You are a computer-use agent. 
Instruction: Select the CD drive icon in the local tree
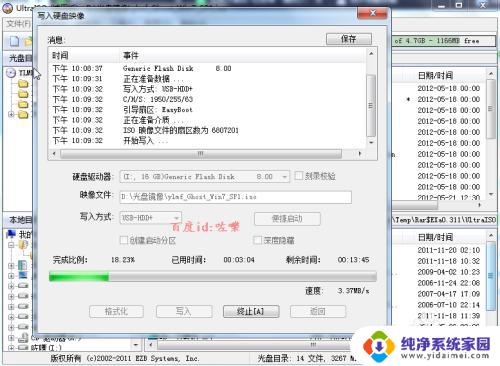coord(23,338)
